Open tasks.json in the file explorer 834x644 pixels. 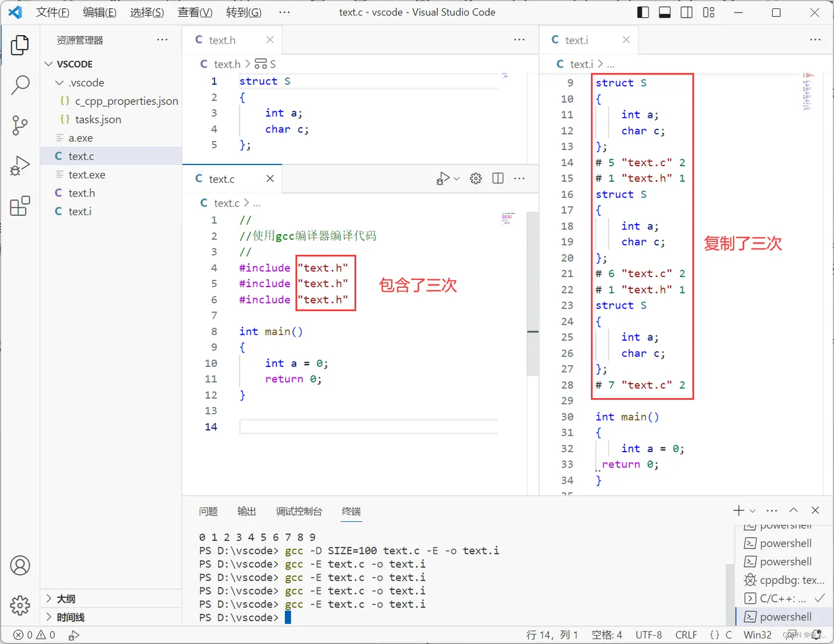click(x=98, y=120)
